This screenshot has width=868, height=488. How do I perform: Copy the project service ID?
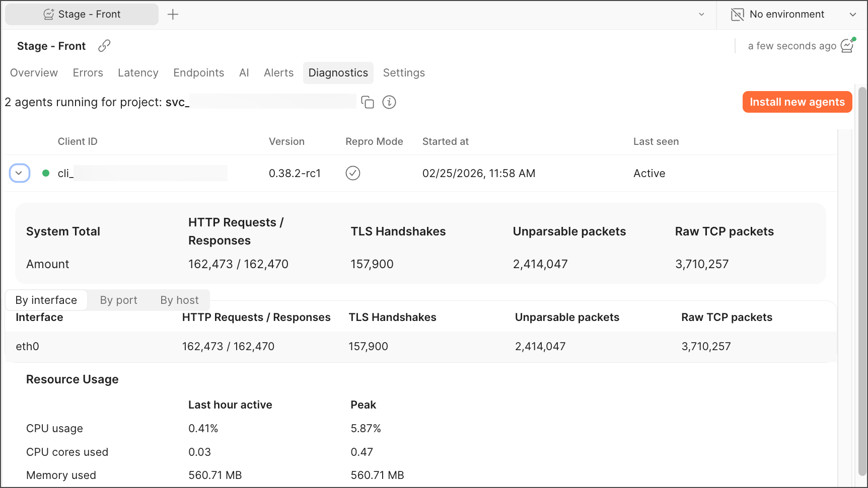368,102
